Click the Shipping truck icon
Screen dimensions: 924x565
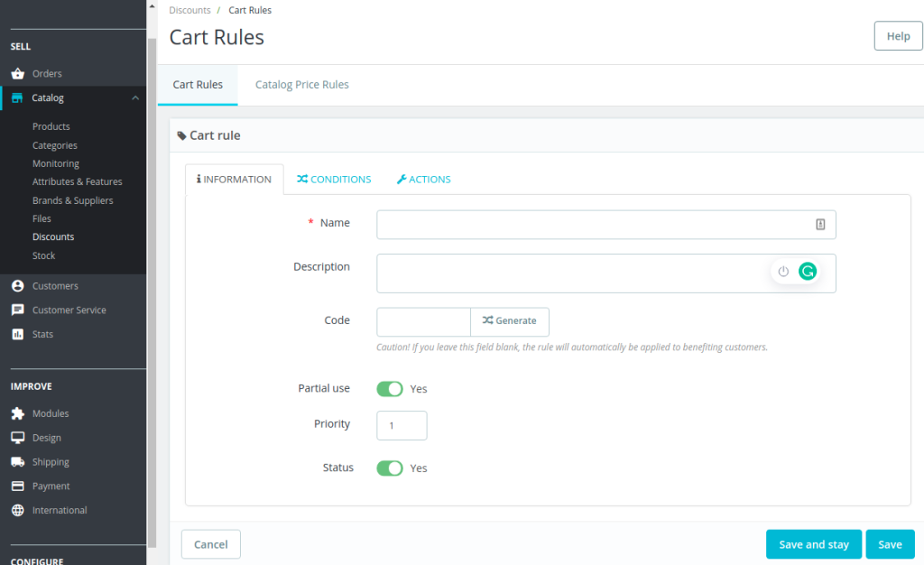18,462
